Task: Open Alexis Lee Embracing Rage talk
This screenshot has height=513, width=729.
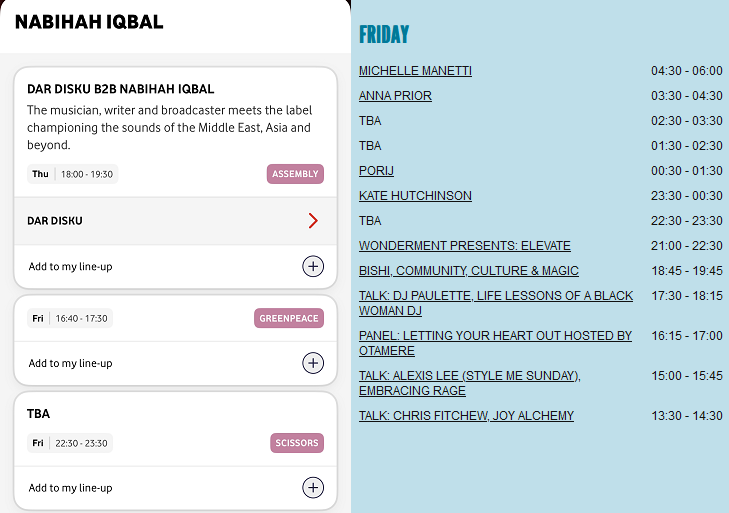Action: pyautogui.click(x=470, y=383)
